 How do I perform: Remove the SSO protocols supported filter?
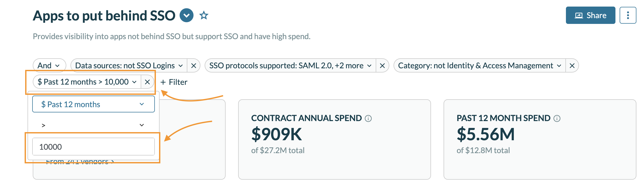coord(382,66)
